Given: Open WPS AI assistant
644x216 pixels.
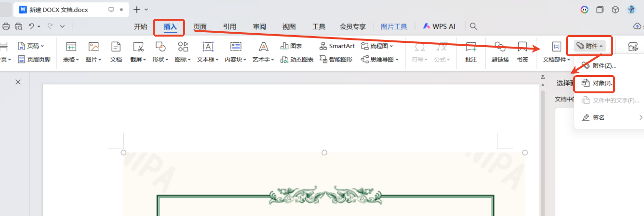Looking at the screenshot, I should point(439,26).
